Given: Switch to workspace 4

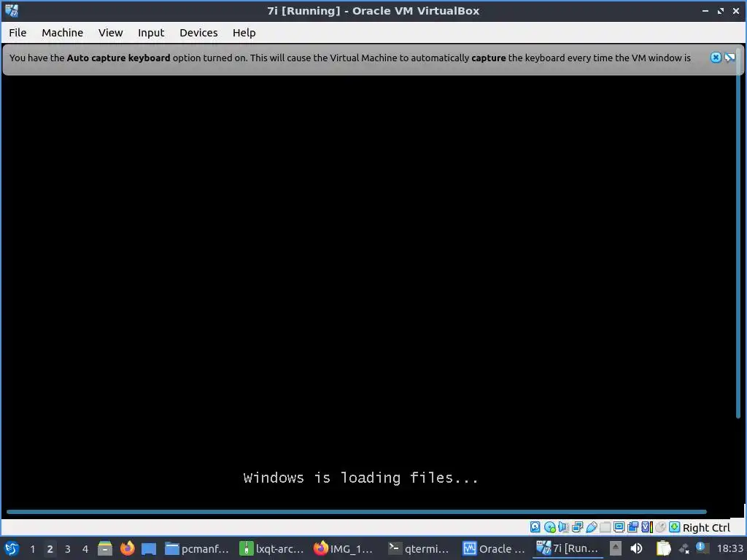Looking at the screenshot, I should tap(85, 549).
